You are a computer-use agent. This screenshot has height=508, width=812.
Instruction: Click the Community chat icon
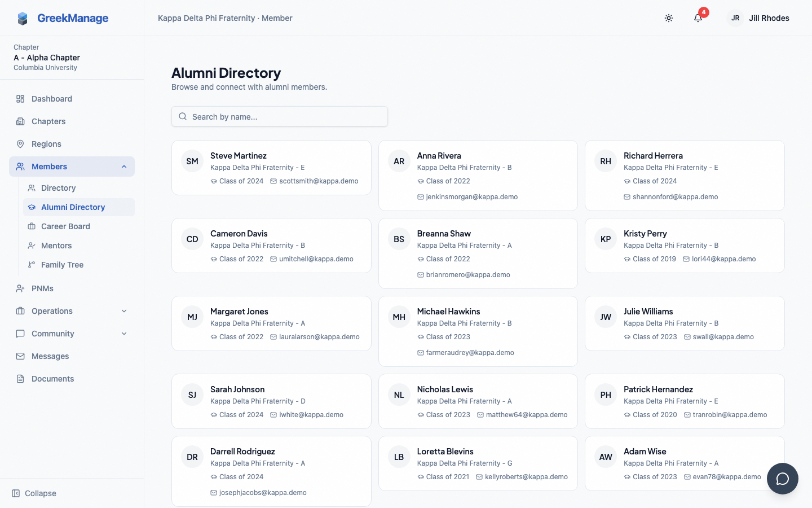click(x=20, y=334)
